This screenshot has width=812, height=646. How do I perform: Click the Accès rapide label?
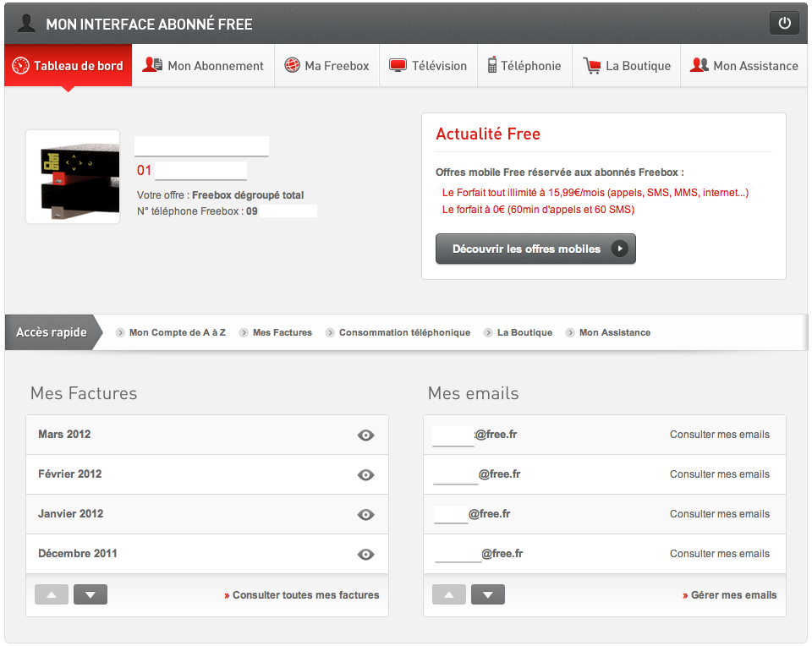pos(52,332)
